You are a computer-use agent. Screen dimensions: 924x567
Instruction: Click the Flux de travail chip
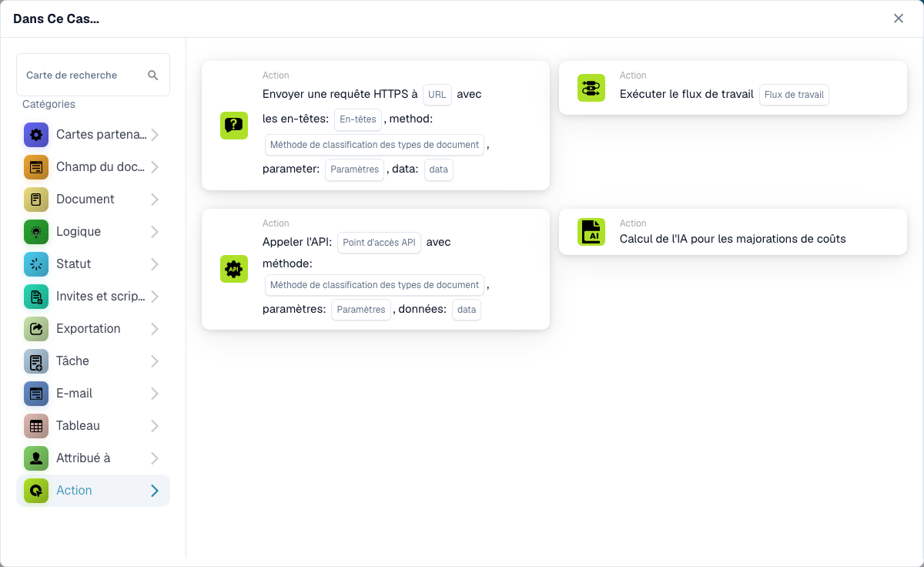[794, 95]
